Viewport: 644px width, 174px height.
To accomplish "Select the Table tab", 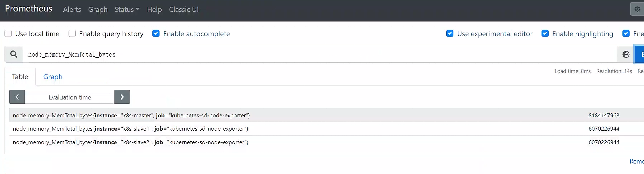I will coord(20,77).
